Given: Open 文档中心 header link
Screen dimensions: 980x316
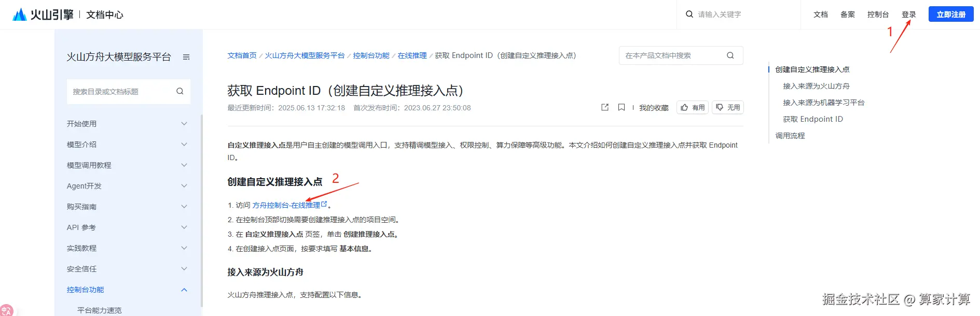Looking at the screenshot, I should [x=105, y=15].
